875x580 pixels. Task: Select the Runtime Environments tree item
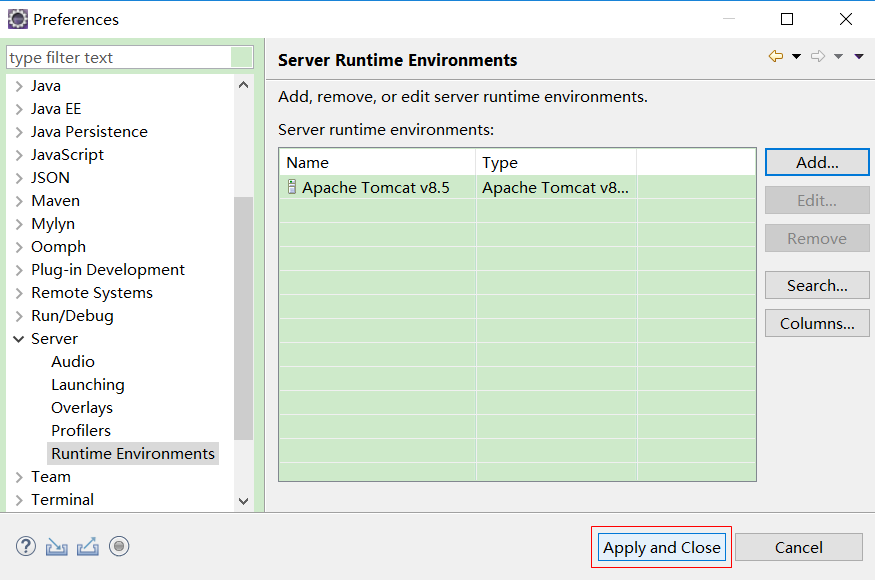tap(132, 453)
